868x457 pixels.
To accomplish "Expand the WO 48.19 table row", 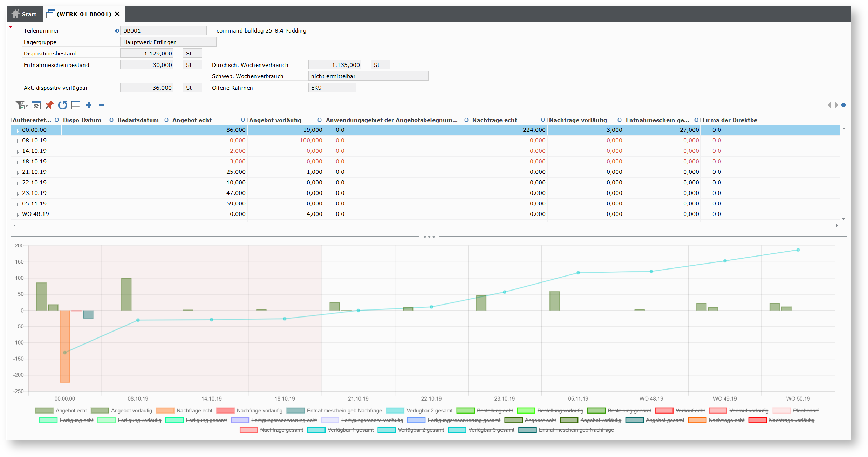I will point(18,214).
